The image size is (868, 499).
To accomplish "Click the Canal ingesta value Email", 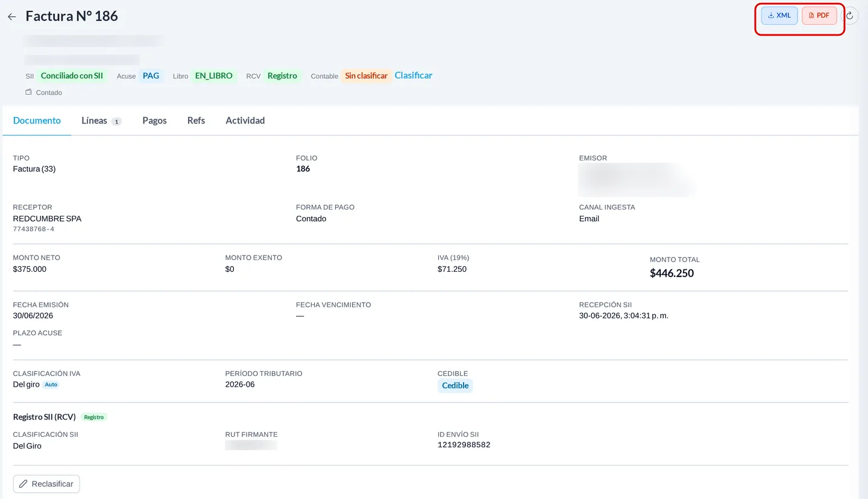I will click(589, 219).
